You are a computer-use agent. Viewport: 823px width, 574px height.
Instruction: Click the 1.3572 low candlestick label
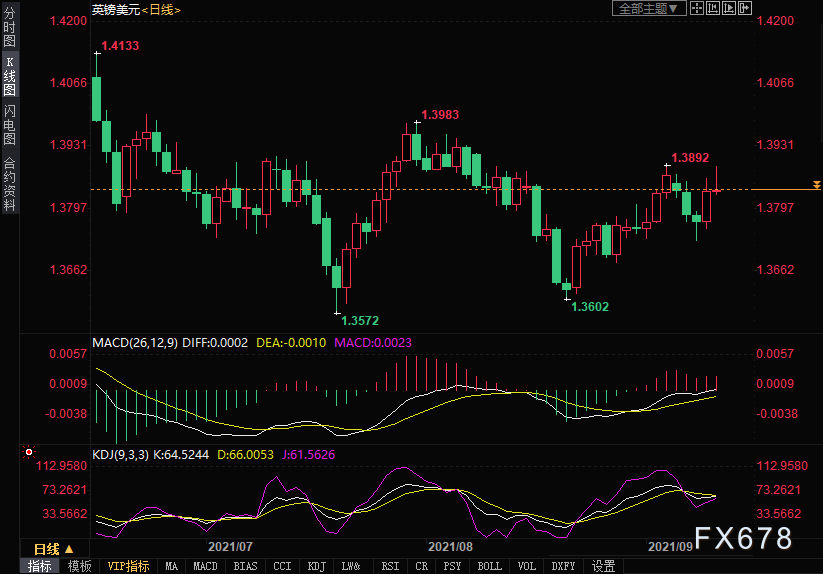pyautogui.click(x=360, y=321)
